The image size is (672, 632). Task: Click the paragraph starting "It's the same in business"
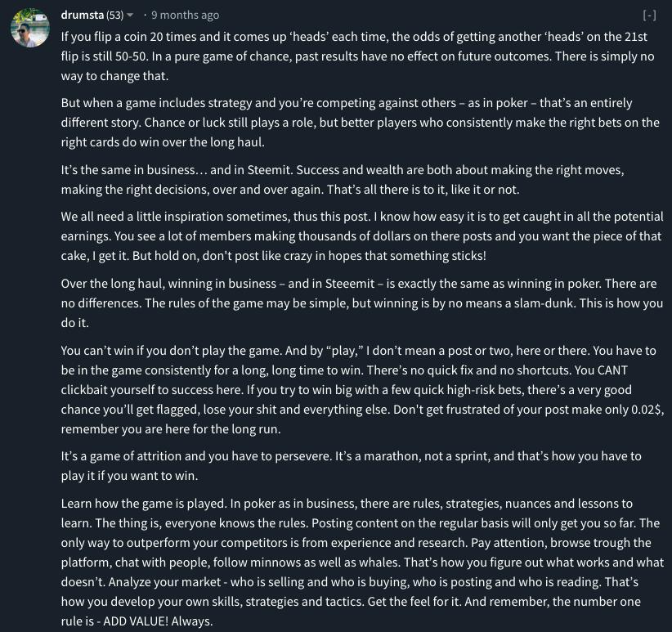coord(343,180)
